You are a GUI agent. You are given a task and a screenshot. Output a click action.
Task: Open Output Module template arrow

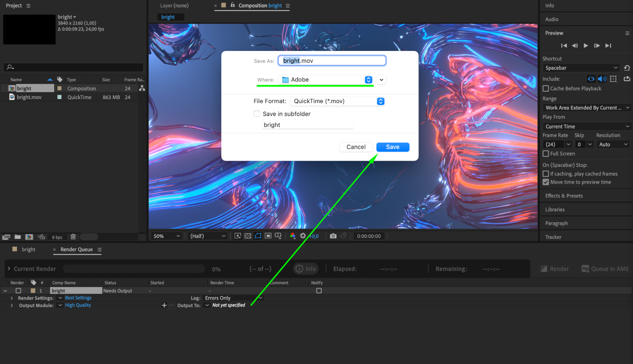[60, 305]
